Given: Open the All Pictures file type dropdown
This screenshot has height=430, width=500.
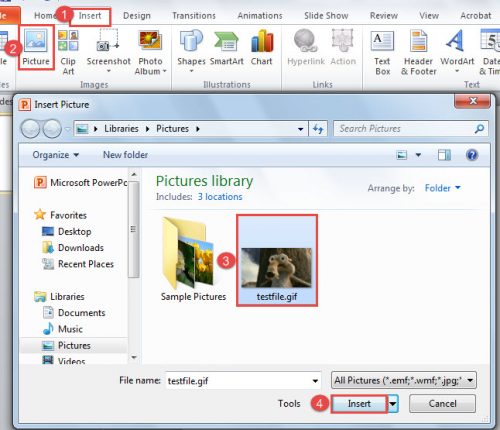Looking at the screenshot, I should coord(404,380).
